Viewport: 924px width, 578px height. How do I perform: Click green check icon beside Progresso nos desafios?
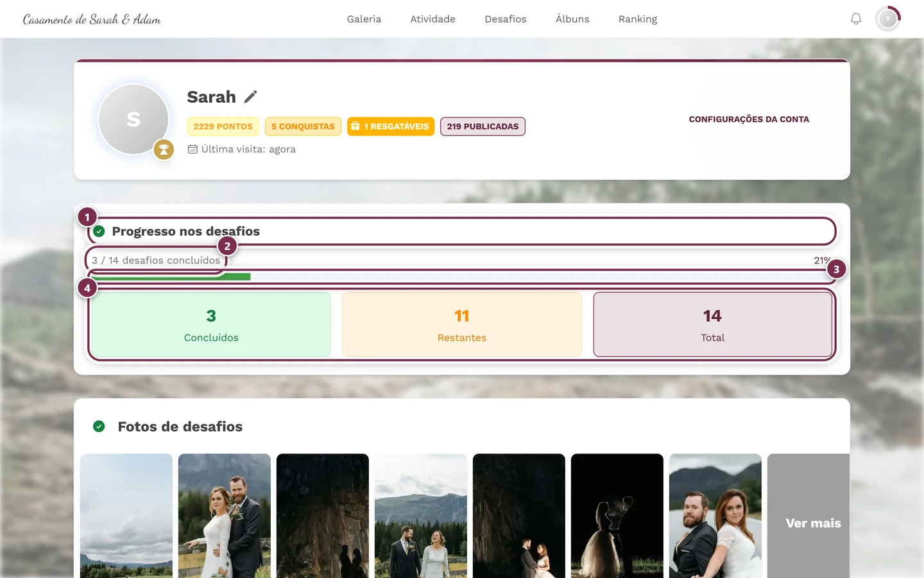tap(99, 231)
